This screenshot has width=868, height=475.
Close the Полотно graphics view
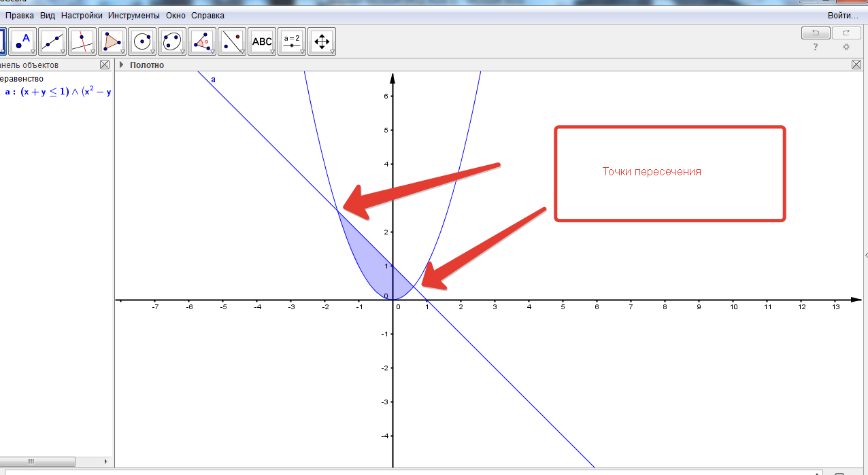pyautogui.click(x=856, y=65)
